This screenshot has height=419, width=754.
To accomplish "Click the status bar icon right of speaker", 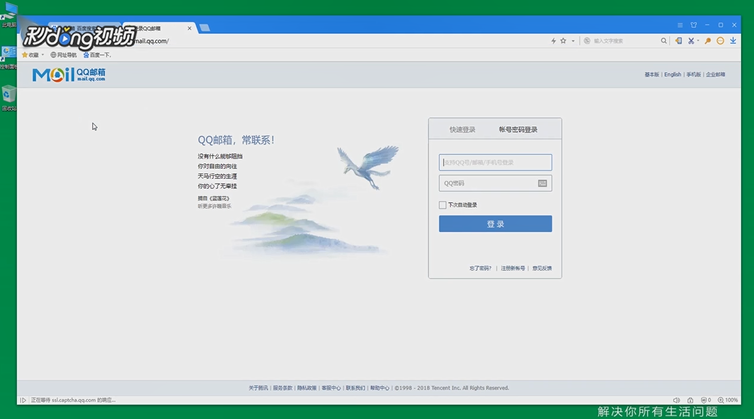I will pos(690,400).
